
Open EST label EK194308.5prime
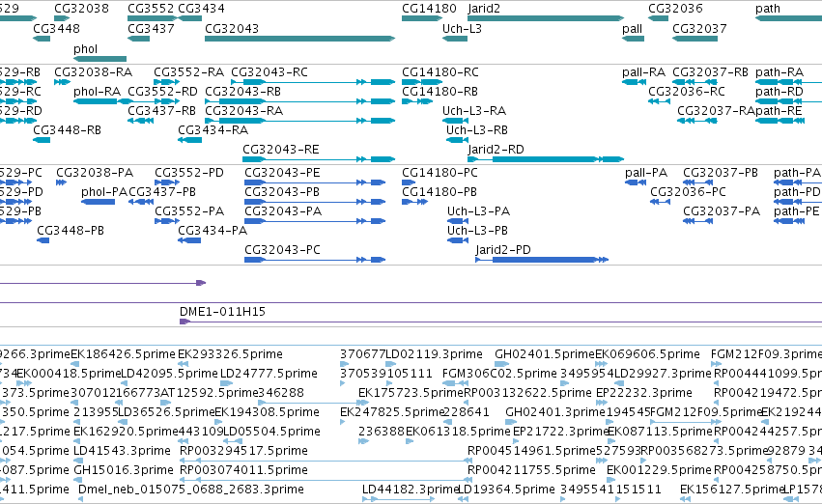point(267,413)
